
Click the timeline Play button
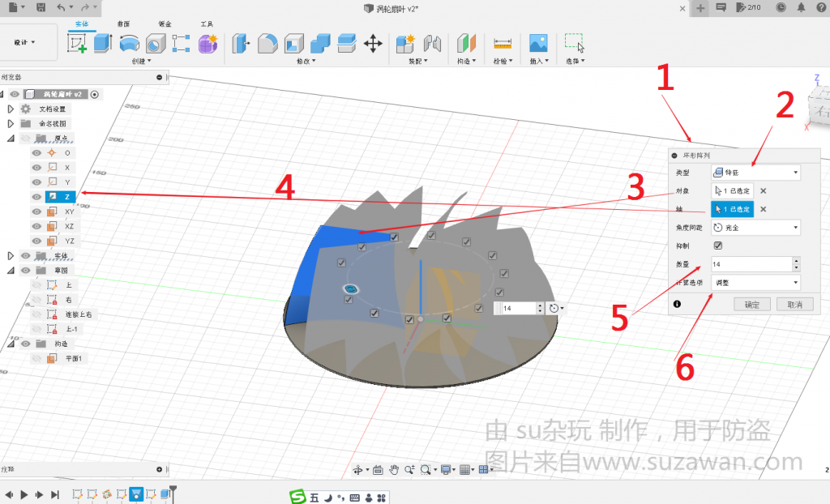[x=24, y=494]
